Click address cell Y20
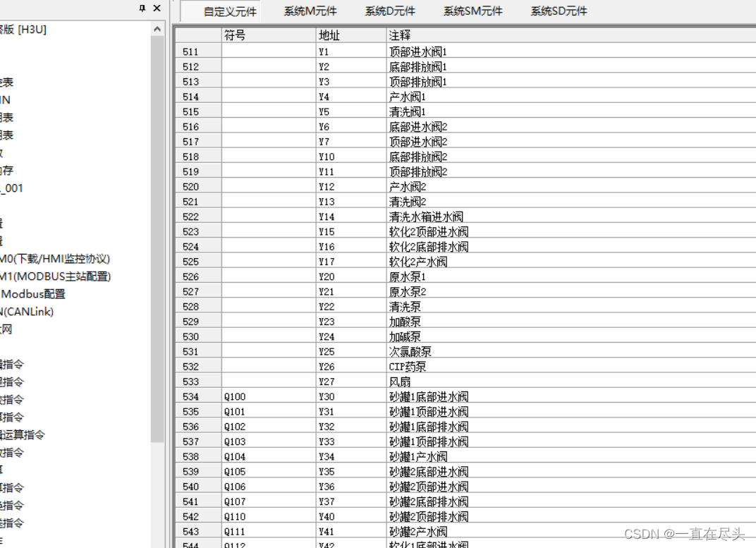 pos(351,276)
